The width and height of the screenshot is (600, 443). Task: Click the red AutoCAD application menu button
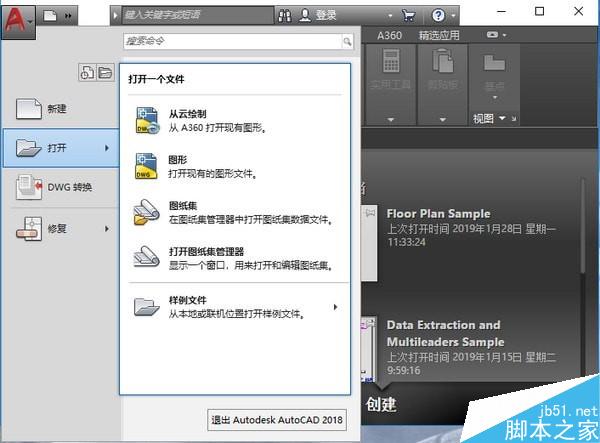pyautogui.click(x=18, y=22)
